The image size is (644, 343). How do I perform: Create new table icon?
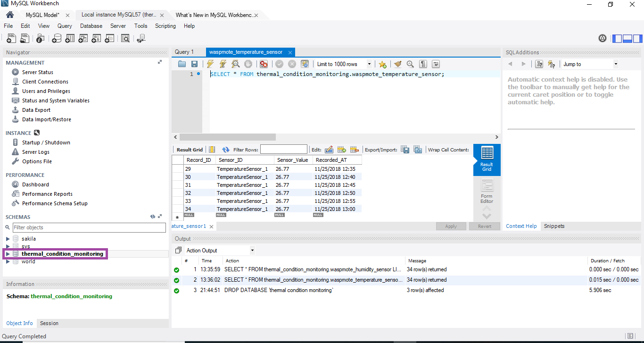coord(70,39)
